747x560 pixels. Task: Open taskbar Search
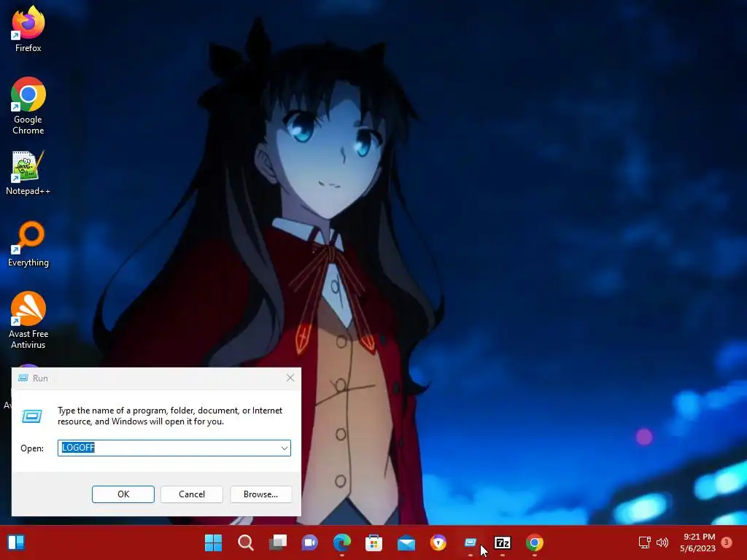(245, 542)
